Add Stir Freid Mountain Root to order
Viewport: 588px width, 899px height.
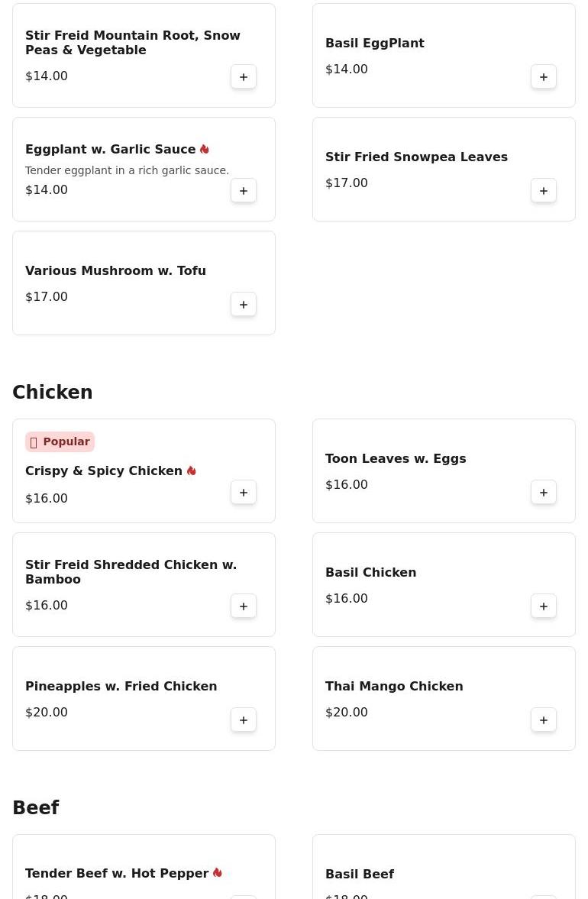(244, 77)
